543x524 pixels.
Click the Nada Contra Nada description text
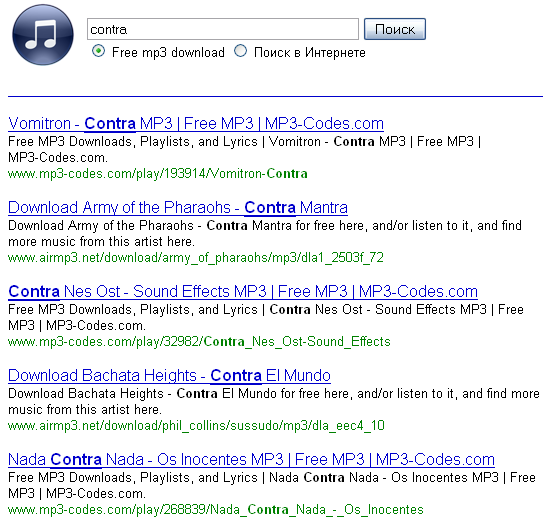(x=272, y=486)
